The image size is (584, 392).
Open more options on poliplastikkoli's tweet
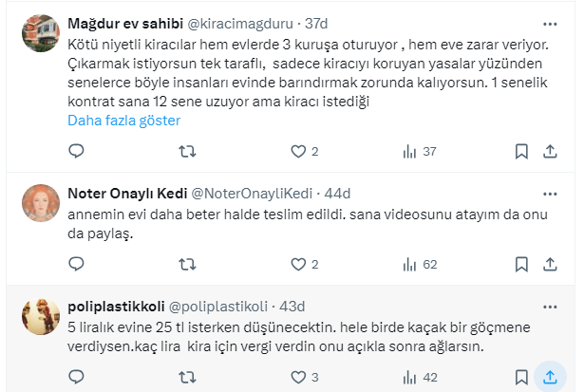(550, 307)
